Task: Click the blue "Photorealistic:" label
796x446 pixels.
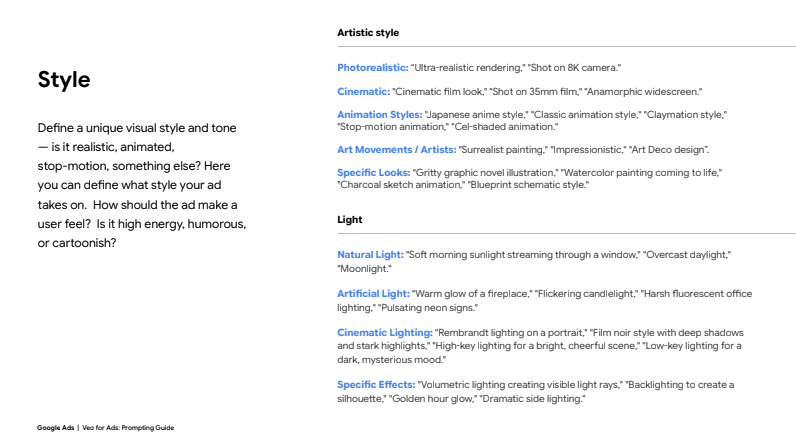Action: [x=373, y=67]
